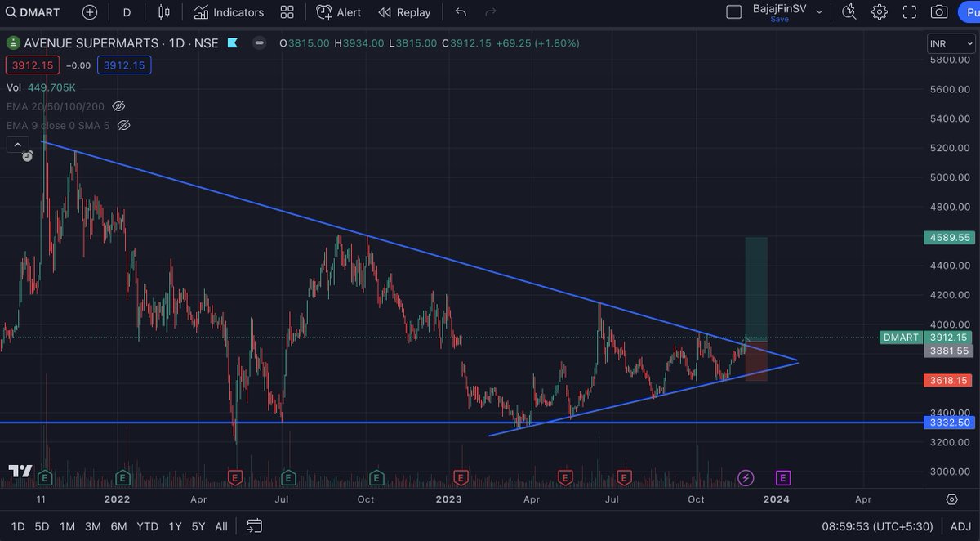Screen dimensions: 980x541
Task: Select the green long position target zone
Action: 755,289
